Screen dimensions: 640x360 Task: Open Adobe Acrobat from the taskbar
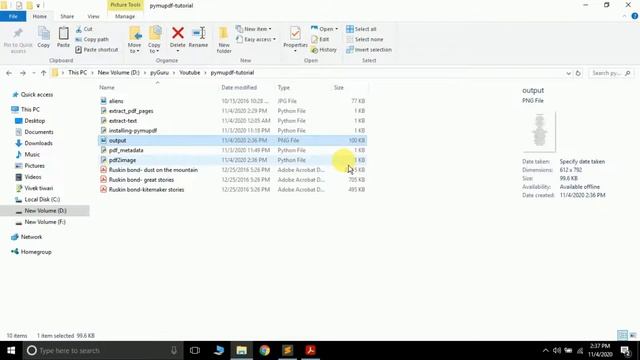coord(310,350)
